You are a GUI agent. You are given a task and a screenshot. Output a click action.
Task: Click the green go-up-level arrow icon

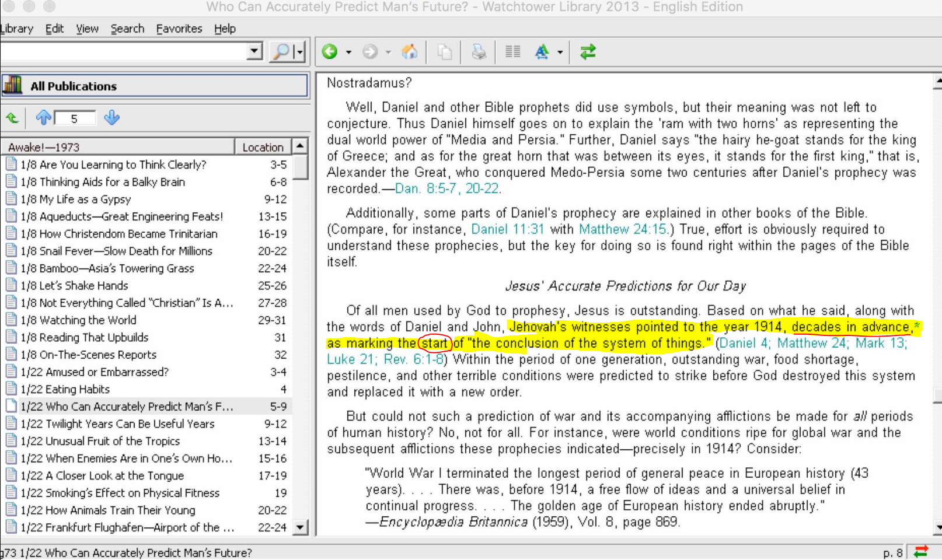click(x=12, y=118)
